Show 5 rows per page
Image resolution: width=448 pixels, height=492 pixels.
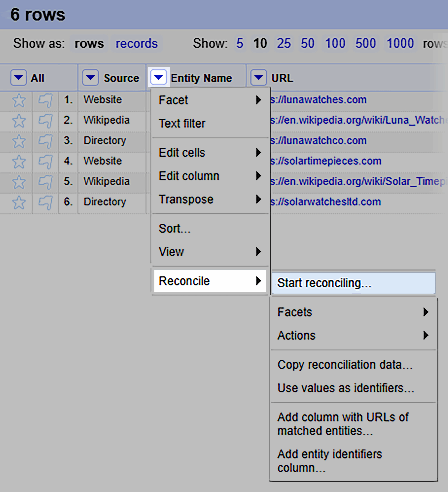point(240,43)
